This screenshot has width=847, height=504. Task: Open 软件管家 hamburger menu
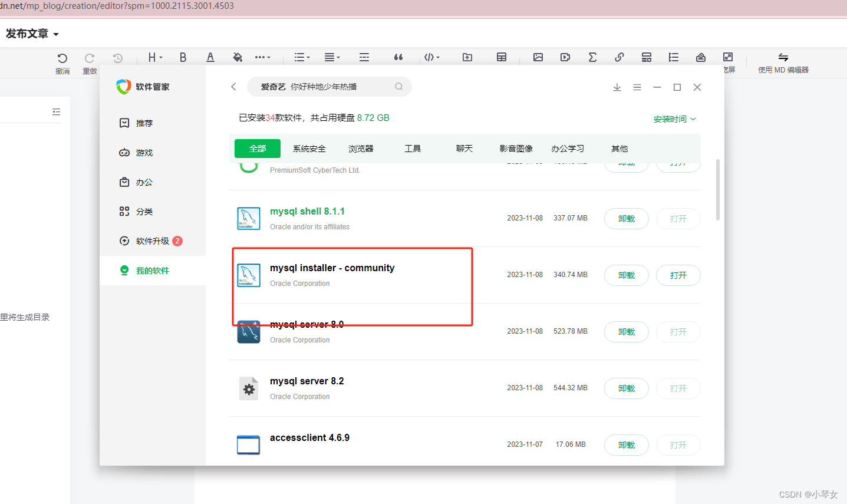(x=637, y=87)
